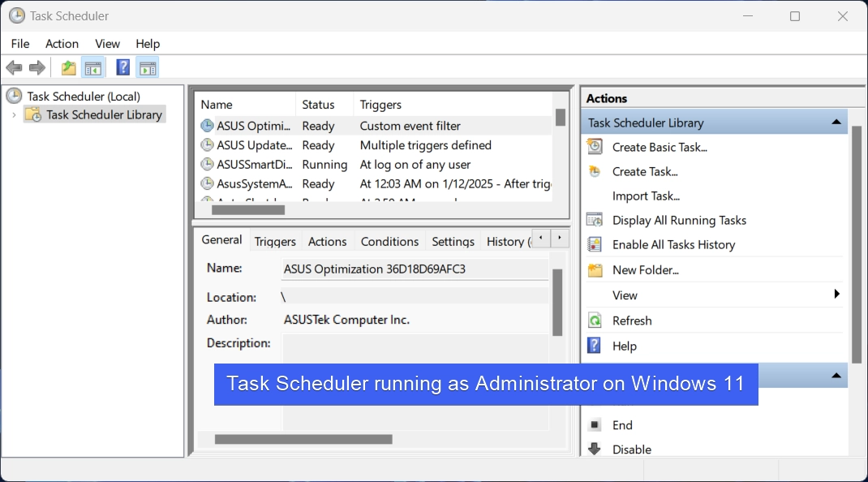This screenshot has height=482, width=868.
Task: Click the clock icon of ASUS Update task
Action: click(207, 145)
